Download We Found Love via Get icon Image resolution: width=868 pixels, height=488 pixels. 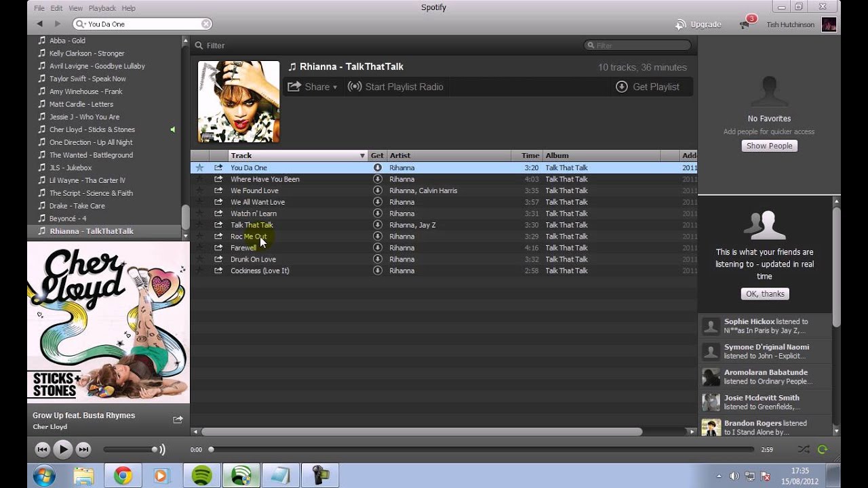tap(378, 190)
